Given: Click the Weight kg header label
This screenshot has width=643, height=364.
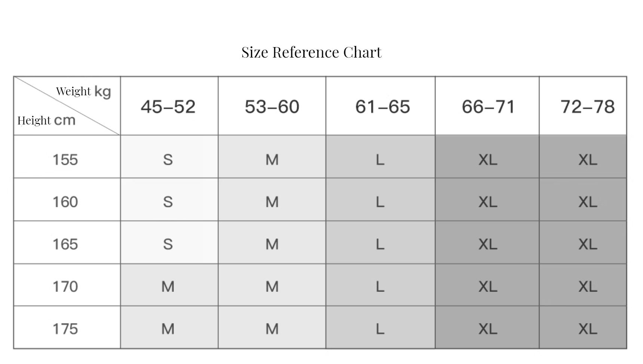Looking at the screenshot, I should pyautogui.click(x=83, y=91).
